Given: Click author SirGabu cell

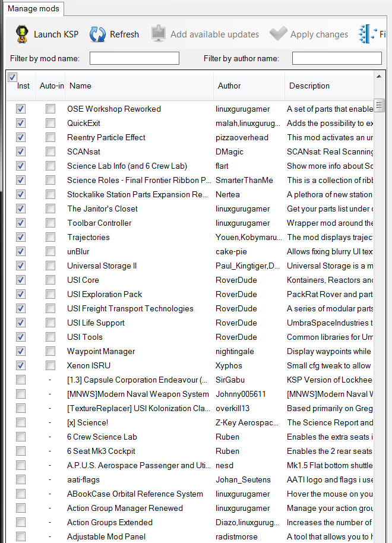Looking at the screenshot, I should tap(230, 380).
